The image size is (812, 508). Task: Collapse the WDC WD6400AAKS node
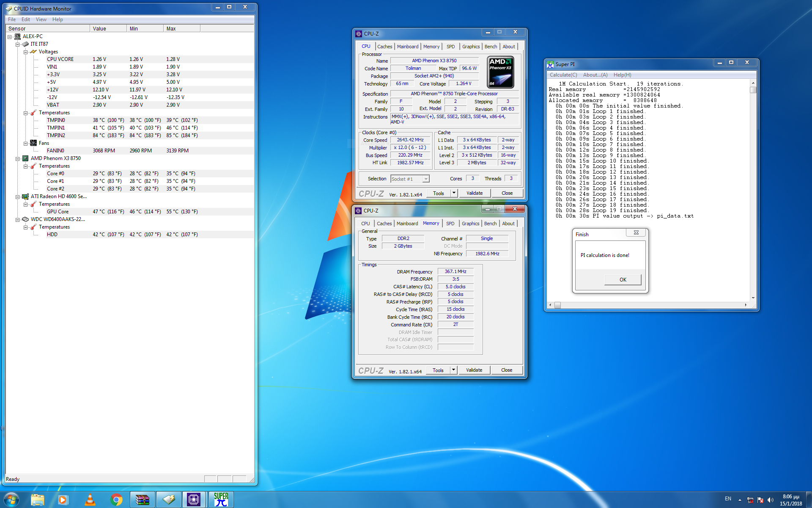[17, 220]
